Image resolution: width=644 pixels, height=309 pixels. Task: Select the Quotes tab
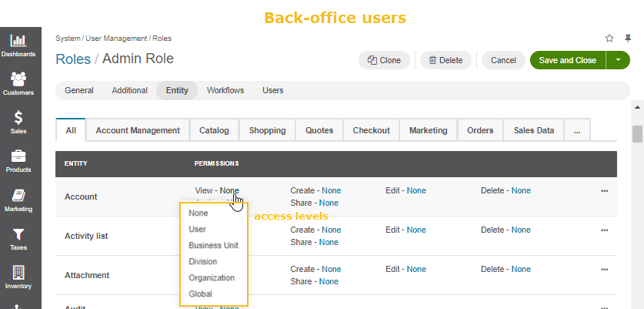click(319, 130)
